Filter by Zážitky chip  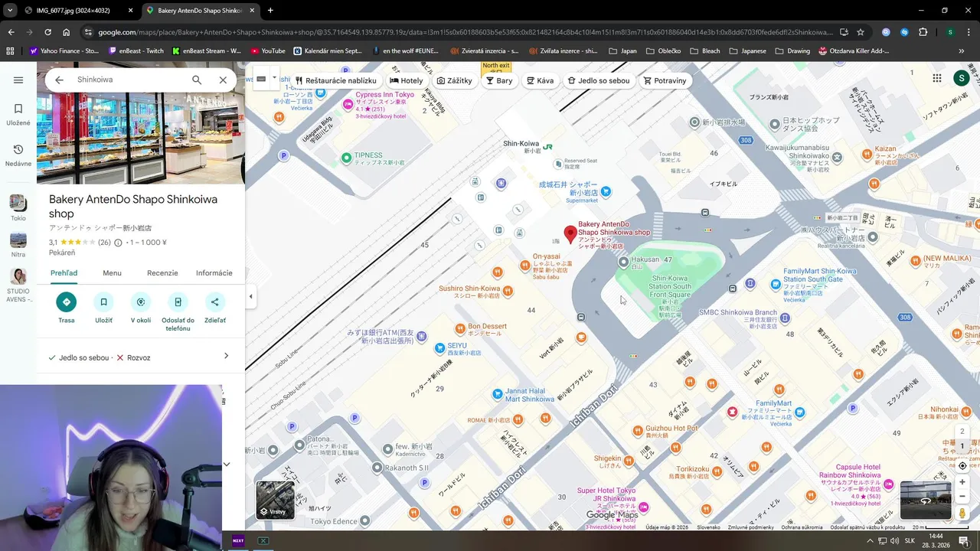(455, 80)
